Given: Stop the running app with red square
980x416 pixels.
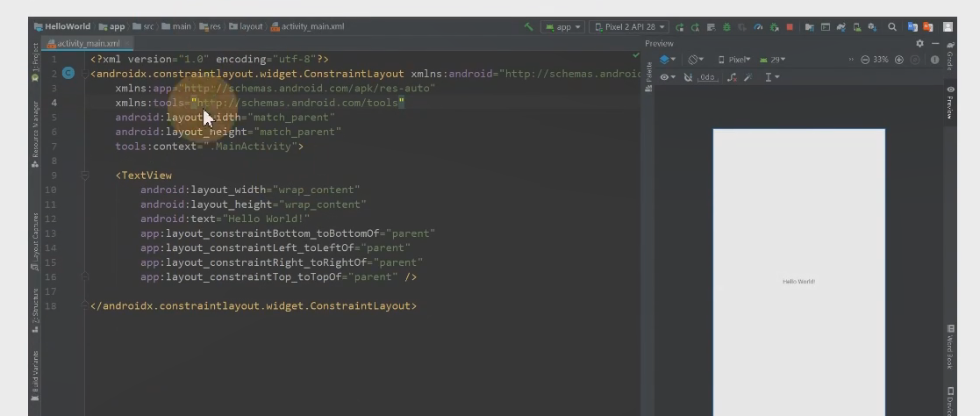Looking at the screenshot, I should [790, 27].
